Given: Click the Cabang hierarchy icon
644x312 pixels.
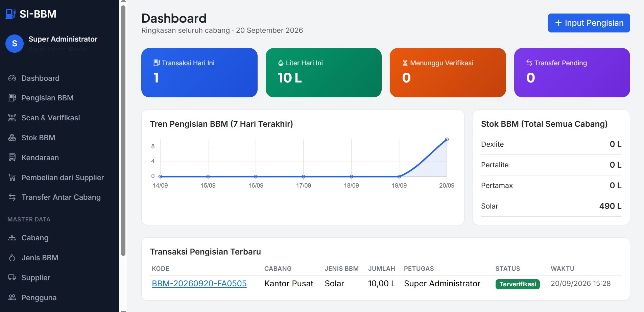Looking at the screenshot, I should [x=12, y=238].
